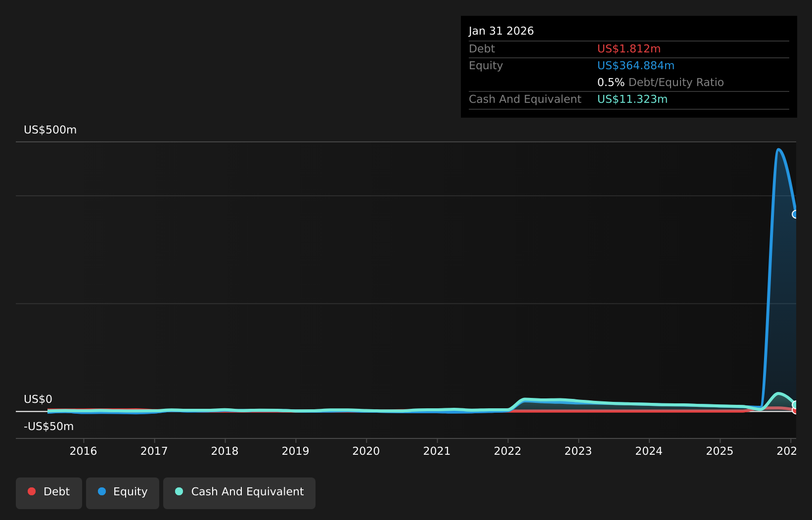Click the blue Equity legend dot

[102, 491]
